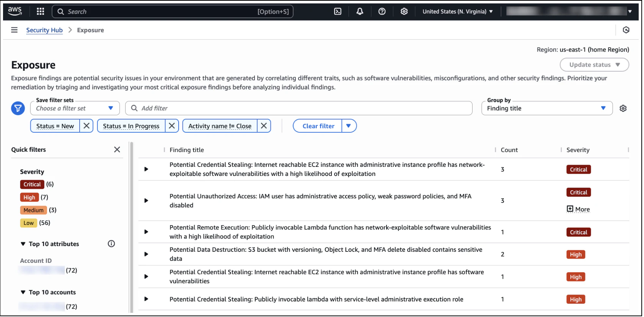
Task: Click the More expand icon in Severity column
Action: coord(570,209)
